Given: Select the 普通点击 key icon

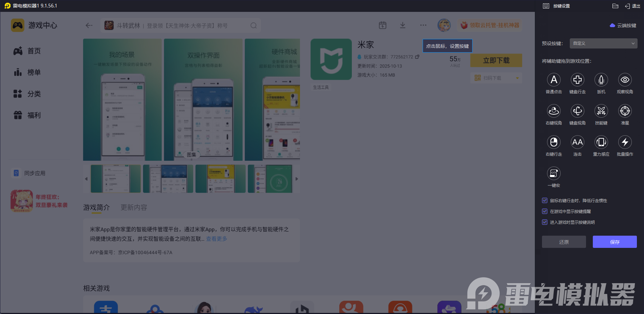Looking at the screenshot, I should pos(554,80).
